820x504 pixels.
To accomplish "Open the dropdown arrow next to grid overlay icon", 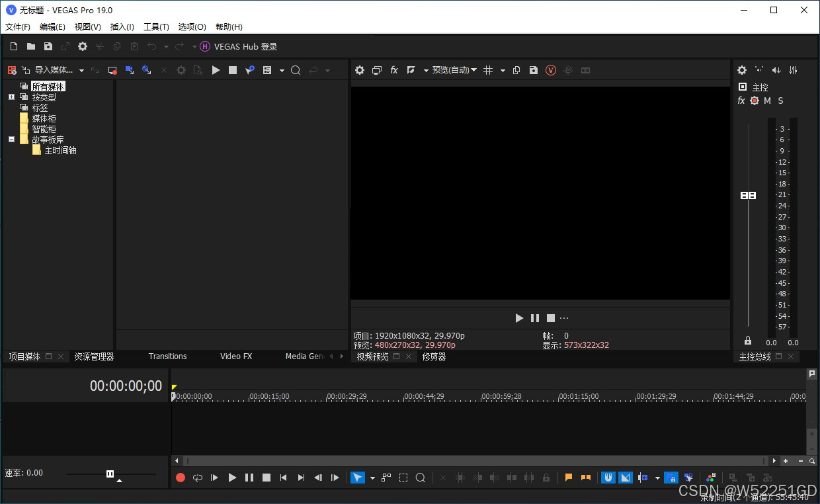I will (x=503, y=70).
